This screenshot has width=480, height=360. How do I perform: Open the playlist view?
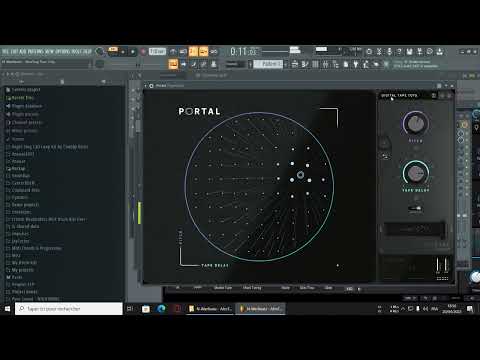(295, 64)
